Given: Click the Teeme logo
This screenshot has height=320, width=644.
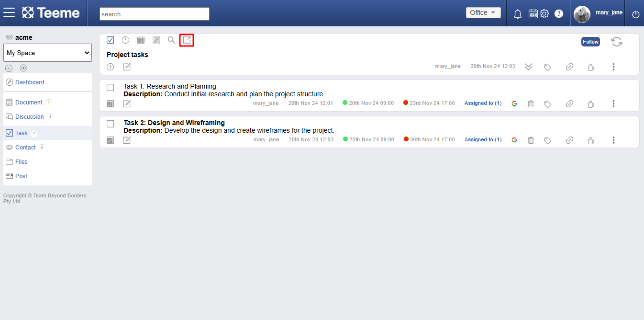Looking at the screenshot, I should pos(51,13).
